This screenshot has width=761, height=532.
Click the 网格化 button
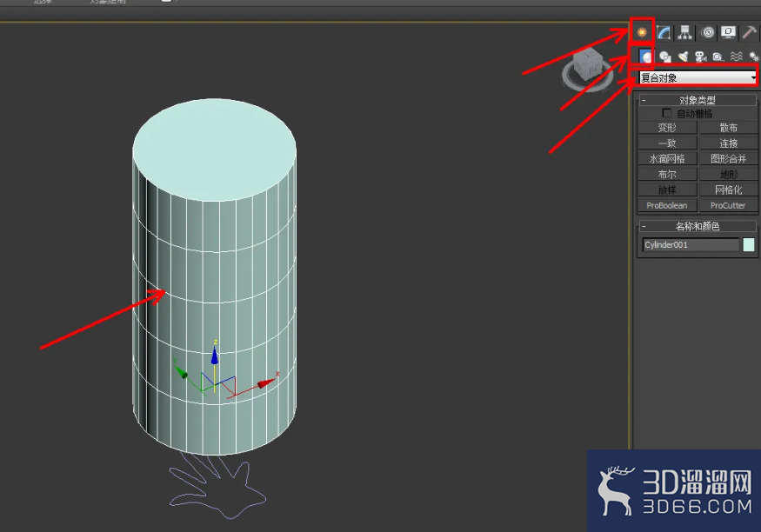pyautogui.click(x=729, y=190)
